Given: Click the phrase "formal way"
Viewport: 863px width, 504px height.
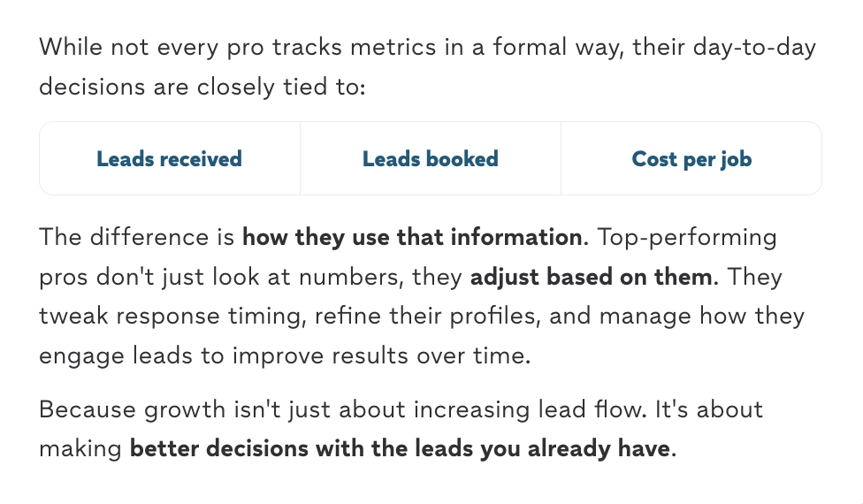Looking at the screenshot, I should point(558,48).
